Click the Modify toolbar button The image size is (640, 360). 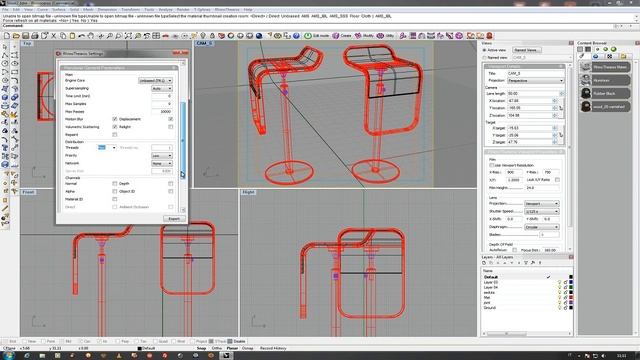click(x=364, y=36)
